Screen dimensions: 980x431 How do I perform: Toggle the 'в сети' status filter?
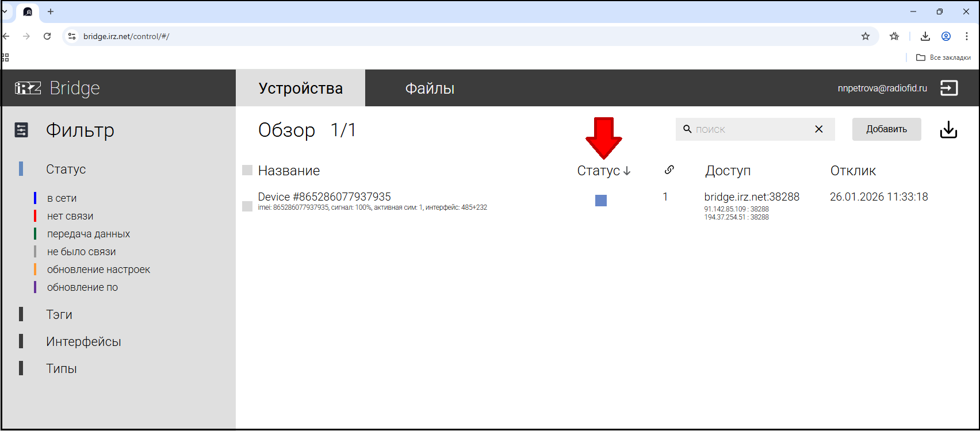[62, 198]
